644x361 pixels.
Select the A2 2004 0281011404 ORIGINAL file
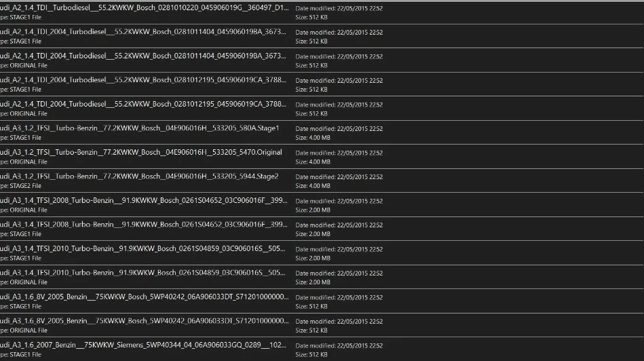pyautogui.click(x=144, y=56)
